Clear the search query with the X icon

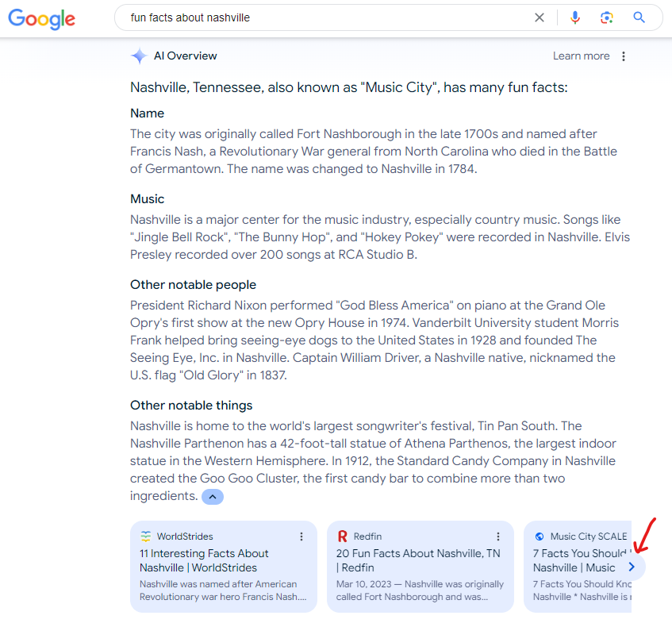(x=540, y=17)
